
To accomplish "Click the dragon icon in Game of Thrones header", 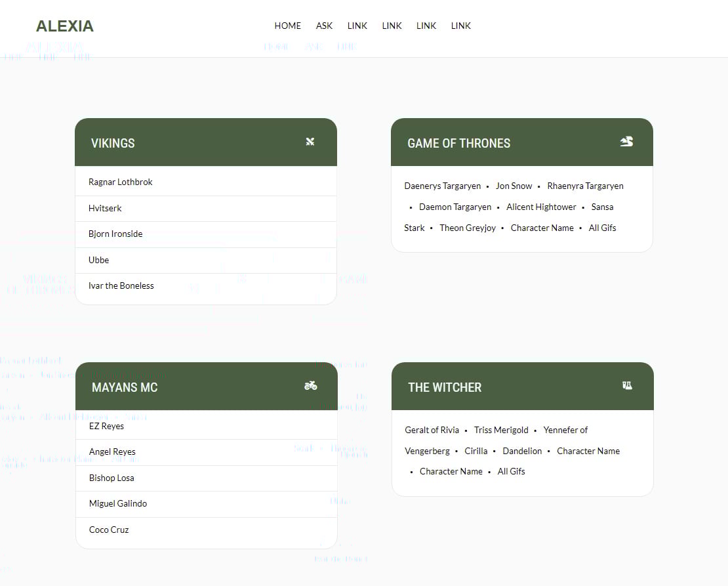I will coord(626,142).
